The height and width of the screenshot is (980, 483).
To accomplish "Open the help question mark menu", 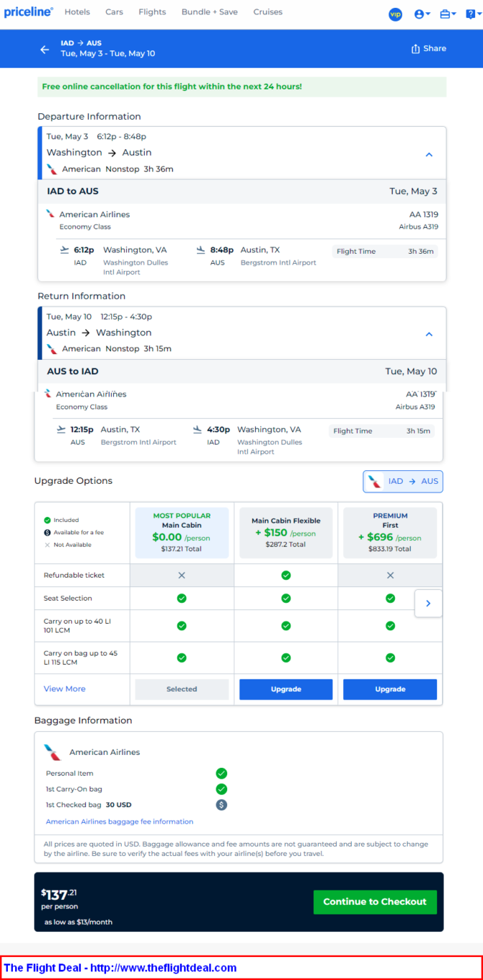I will (472, 14).
